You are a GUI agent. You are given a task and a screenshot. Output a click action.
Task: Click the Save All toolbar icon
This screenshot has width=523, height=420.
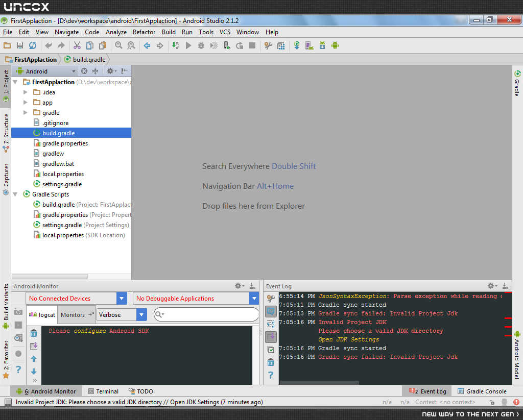[20, 45]
